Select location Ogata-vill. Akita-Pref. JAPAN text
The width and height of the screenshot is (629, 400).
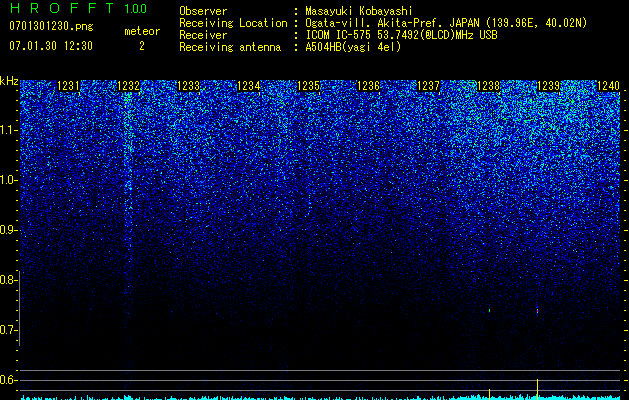pyautogui.click(x=392, y=23)
